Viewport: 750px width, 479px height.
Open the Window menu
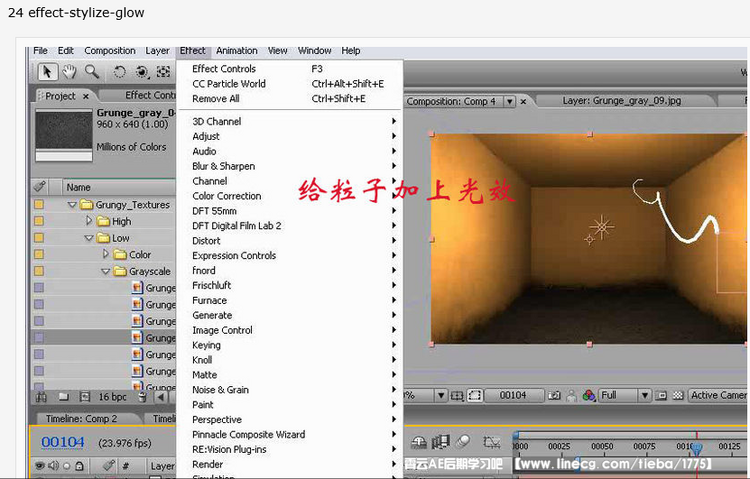[x=314, y=51]
